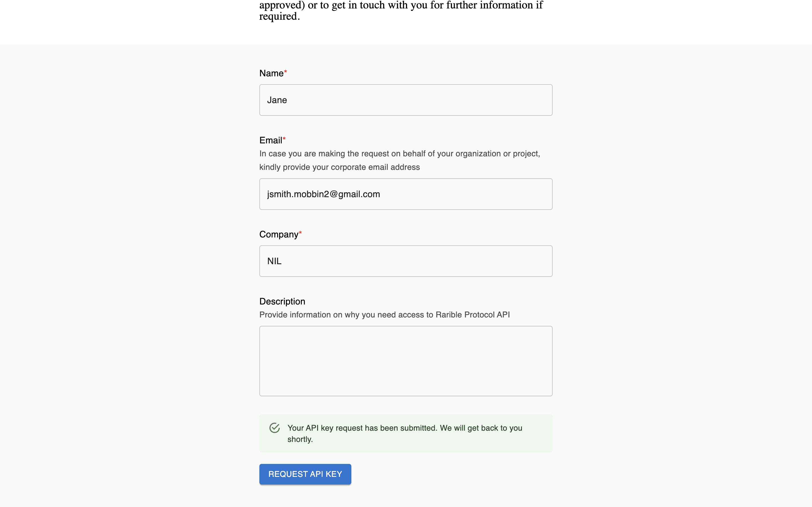Click the "In case you are making" helper line
Screen dimensions: 812x507
[x=399, y=154]
